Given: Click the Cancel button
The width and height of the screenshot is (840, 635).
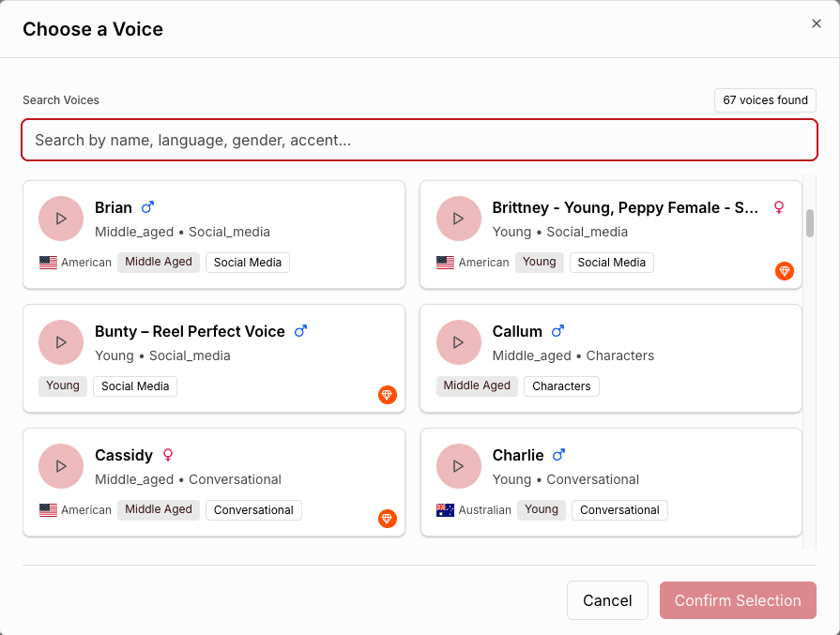Looking at the screenshot, I should [x=607, y=600].
